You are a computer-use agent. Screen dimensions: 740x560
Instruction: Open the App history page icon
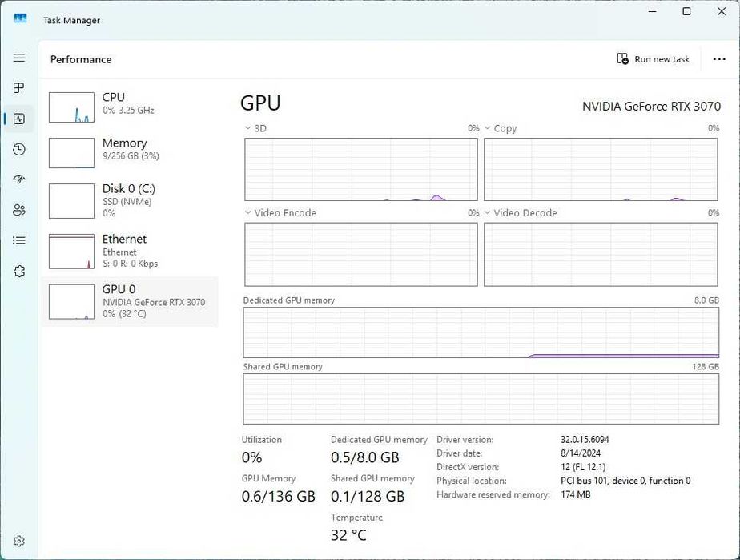tap(19, 149)
